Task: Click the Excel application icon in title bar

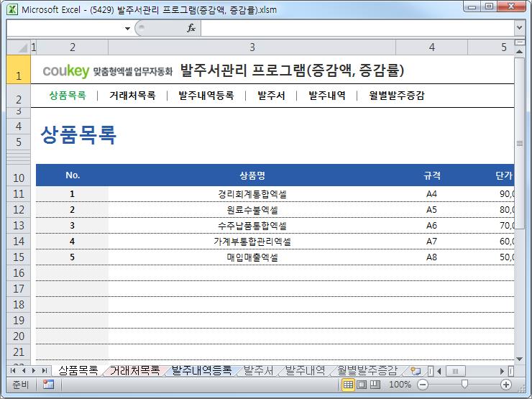Action: pyautogui.click(x=12, y=9)
